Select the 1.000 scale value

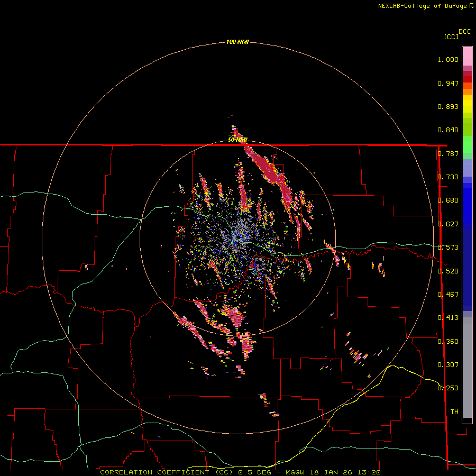point(448,59)
